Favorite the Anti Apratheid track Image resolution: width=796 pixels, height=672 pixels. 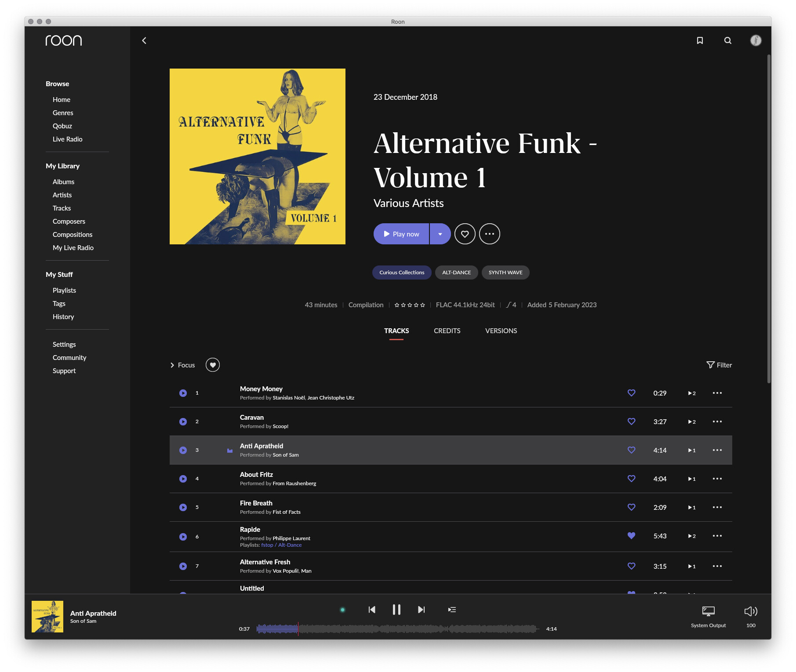(631, 450)
